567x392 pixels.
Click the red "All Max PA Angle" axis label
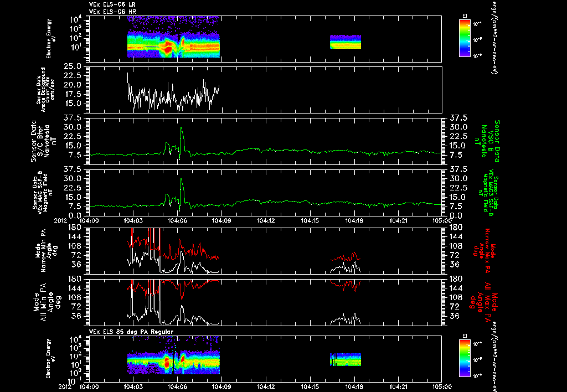coord(483,302)
